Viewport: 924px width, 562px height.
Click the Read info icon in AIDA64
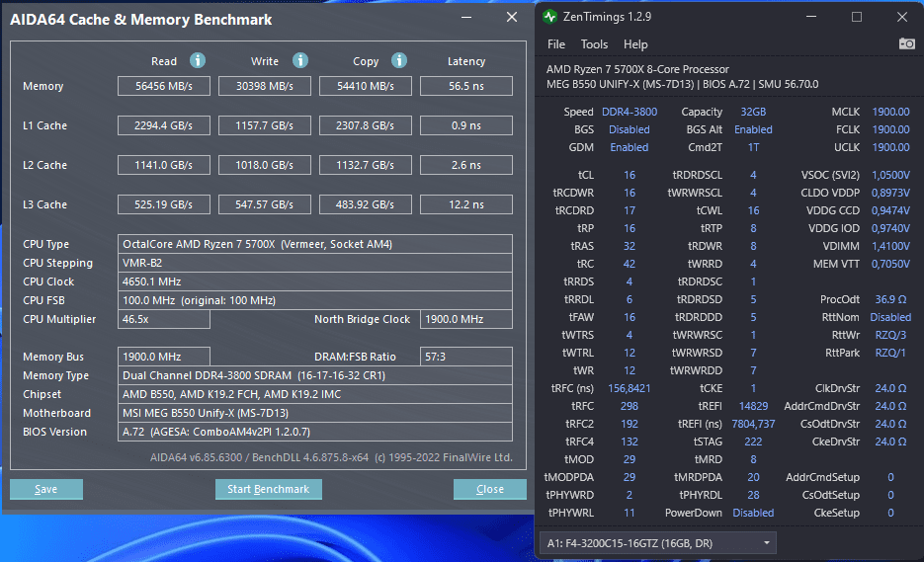198,60
